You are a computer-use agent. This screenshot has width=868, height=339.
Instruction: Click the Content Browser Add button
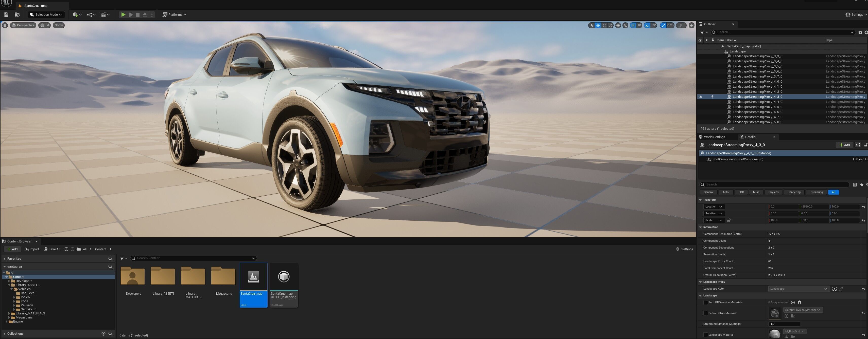point(12,250)
